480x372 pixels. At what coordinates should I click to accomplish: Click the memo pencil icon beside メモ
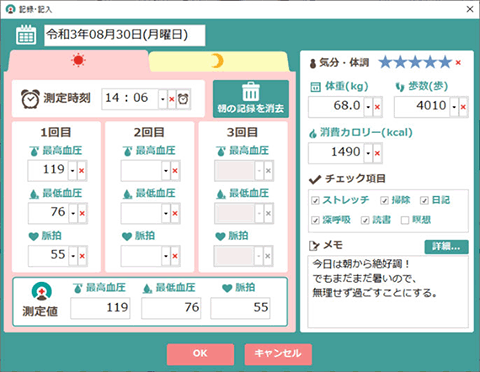pyautogui.click(x=314, y=246)
